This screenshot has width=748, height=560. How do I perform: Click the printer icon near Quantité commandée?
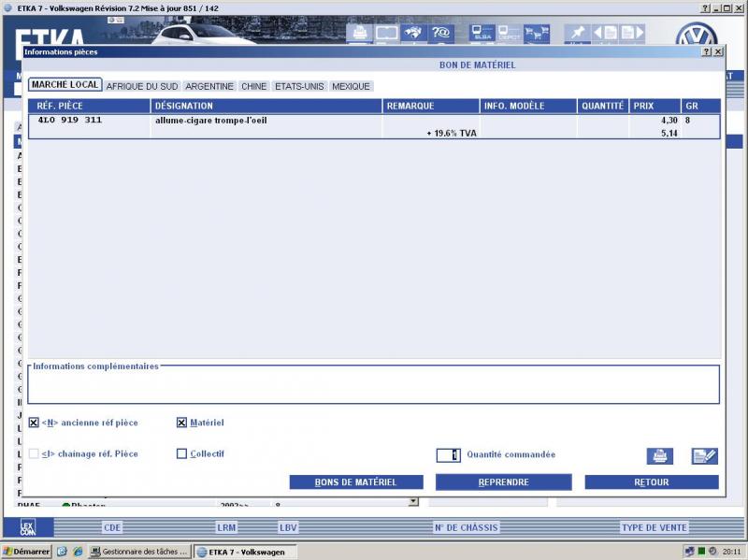[660, 456]
